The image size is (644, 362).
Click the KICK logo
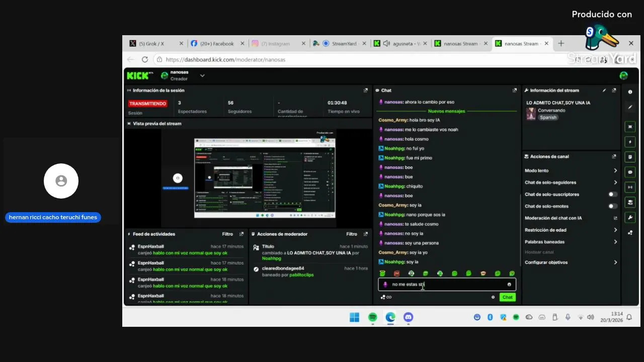pos(139,75)
